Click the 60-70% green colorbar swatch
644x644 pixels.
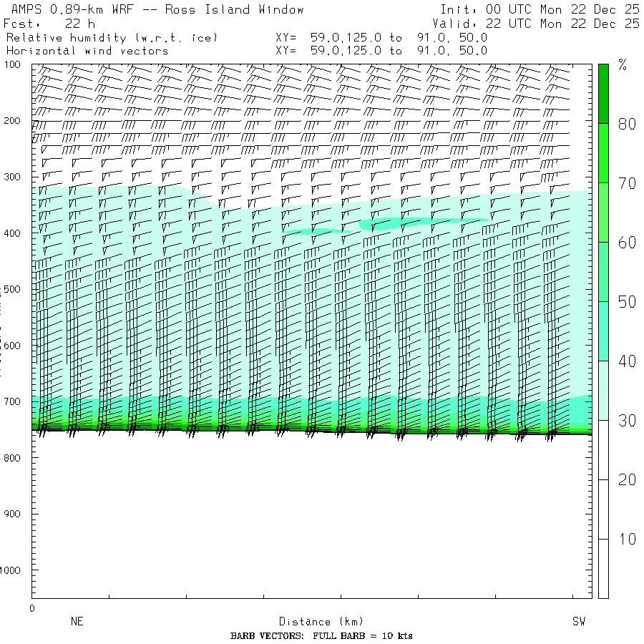coord(603,213)
